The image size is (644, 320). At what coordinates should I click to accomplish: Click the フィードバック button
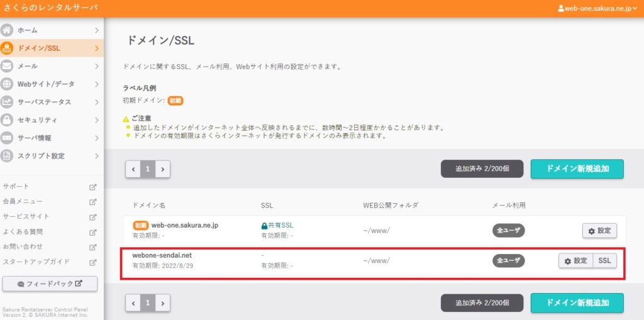click(50, 284)
